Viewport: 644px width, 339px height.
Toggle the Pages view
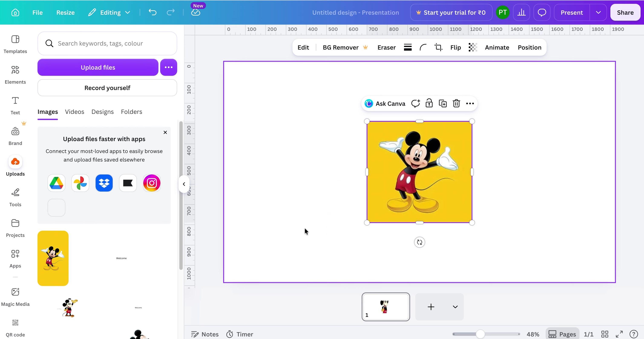tap(562, 334)
